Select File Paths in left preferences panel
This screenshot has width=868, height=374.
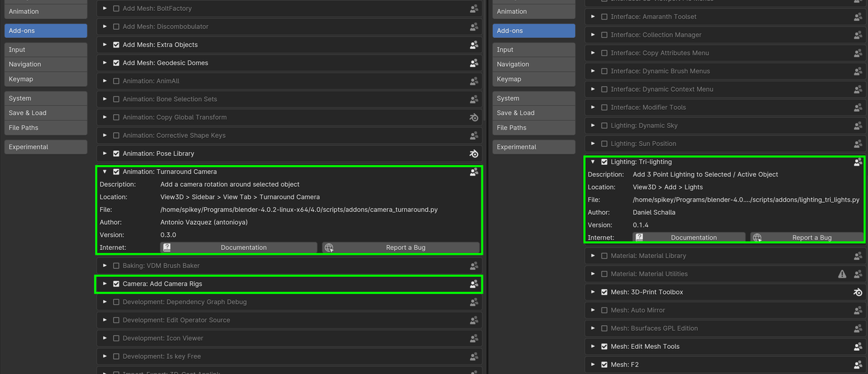tap(46, 128)
